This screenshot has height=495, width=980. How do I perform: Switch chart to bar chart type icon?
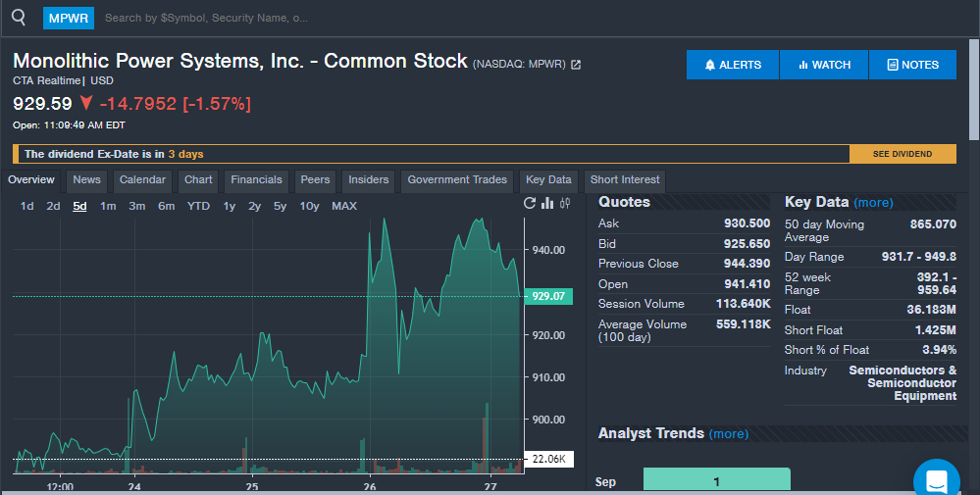(x=547, y=203)
